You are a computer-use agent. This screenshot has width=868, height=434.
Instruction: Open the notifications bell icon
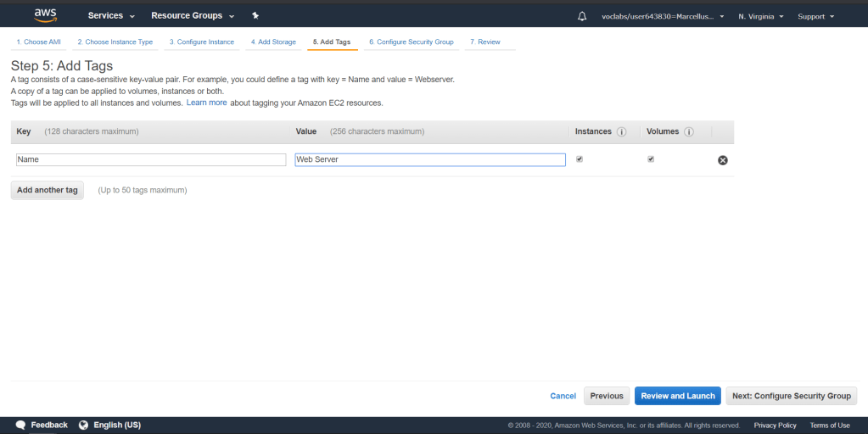tap(581, 16)
